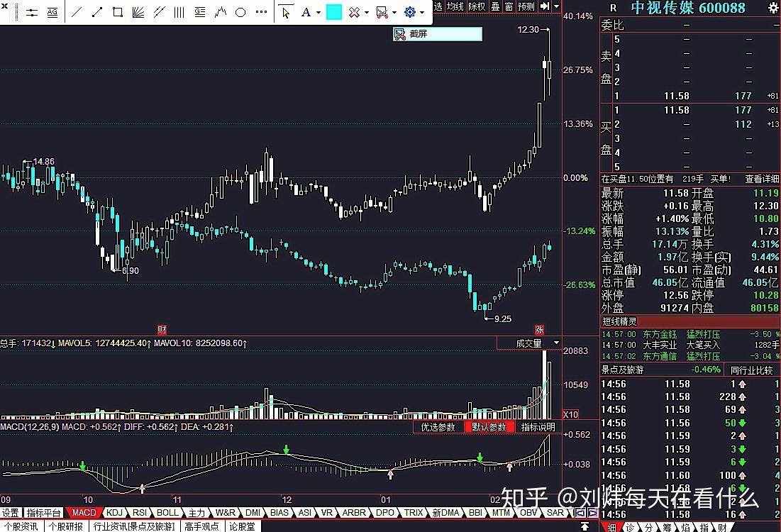Expand the screenshot tool dropdown arrow
This screenshot has height=532, width=781.
[394, 13]
